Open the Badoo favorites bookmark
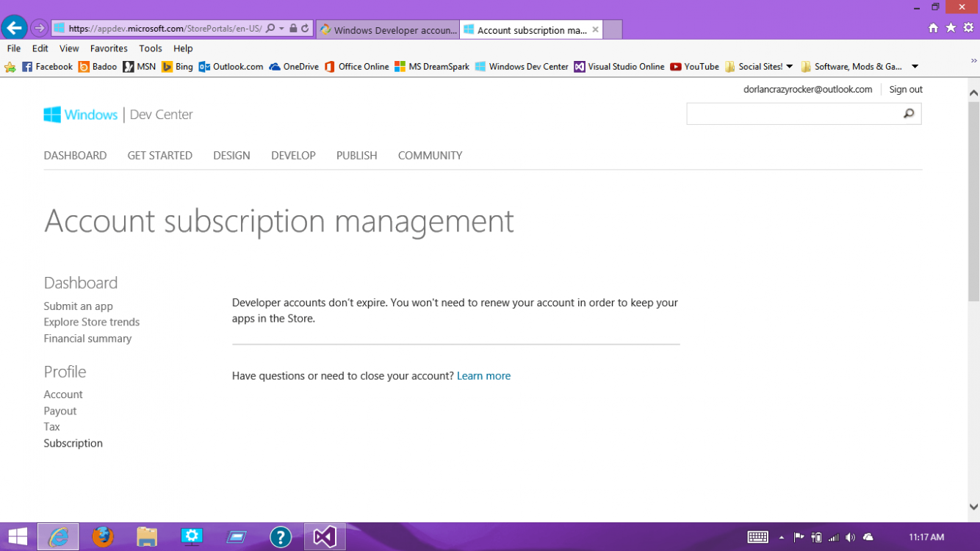The height and width of the screenshot is (551, 980). 98,67
